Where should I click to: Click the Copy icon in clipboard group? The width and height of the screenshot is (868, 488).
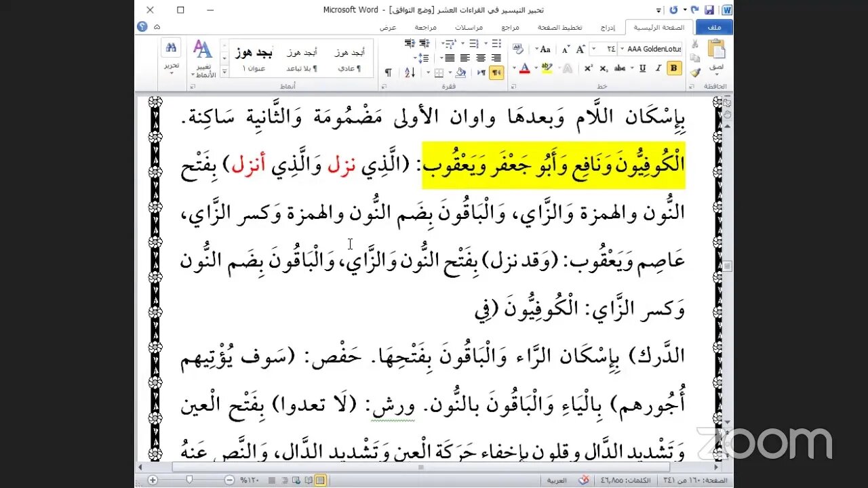(694, 58)
